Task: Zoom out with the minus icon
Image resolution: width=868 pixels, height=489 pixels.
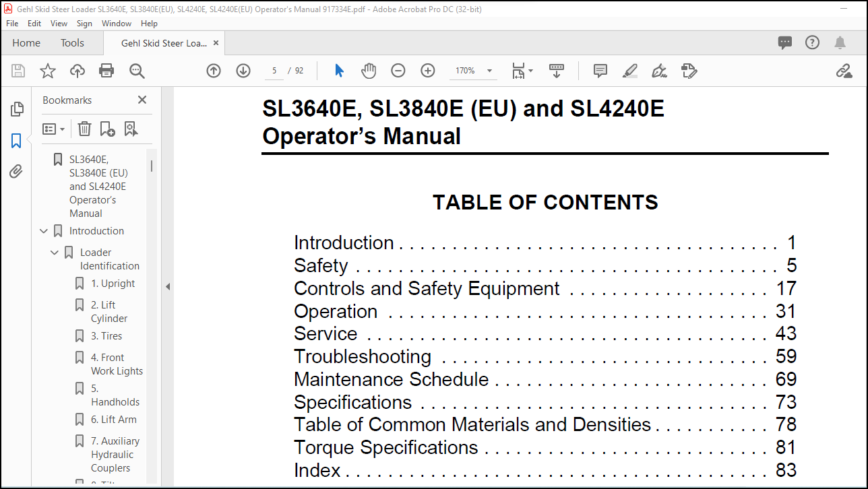Action: point(398,71)
